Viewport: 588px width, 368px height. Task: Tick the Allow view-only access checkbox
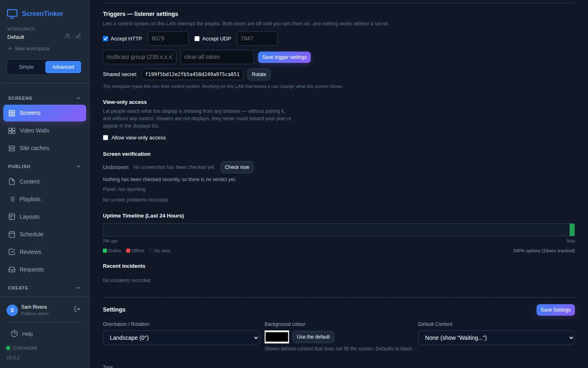(106, 138)
